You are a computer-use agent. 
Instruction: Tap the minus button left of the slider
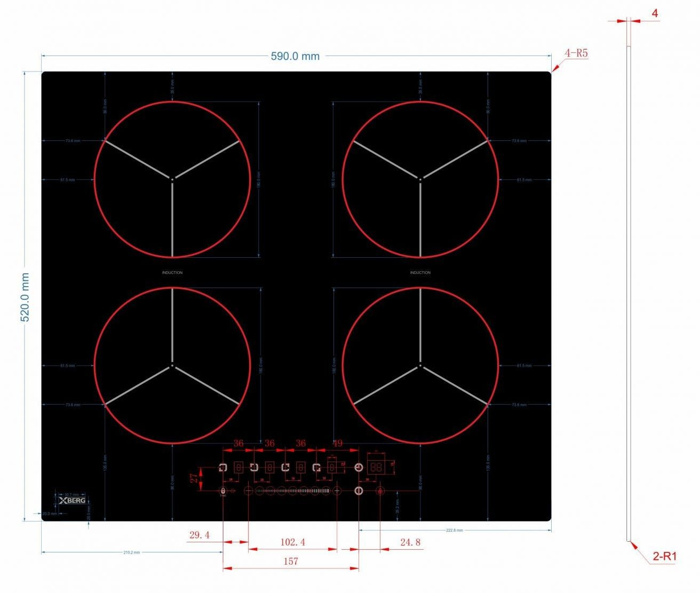click(248, 491)
